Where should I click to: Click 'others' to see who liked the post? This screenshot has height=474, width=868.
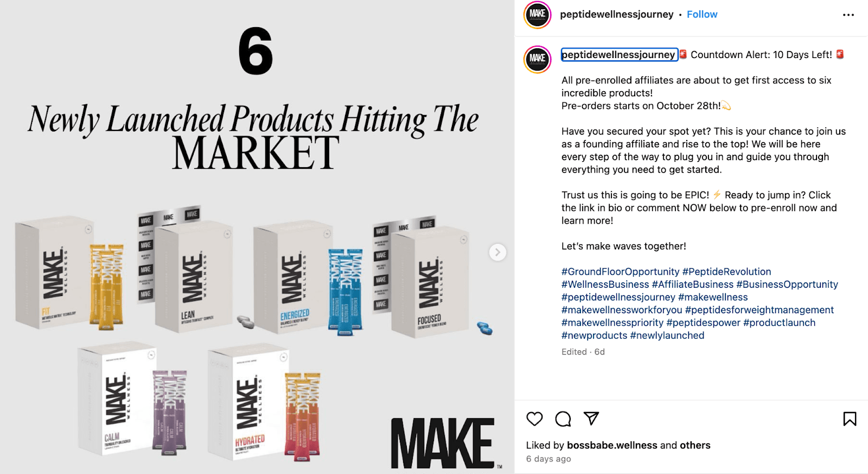click(x=694, y=445)
